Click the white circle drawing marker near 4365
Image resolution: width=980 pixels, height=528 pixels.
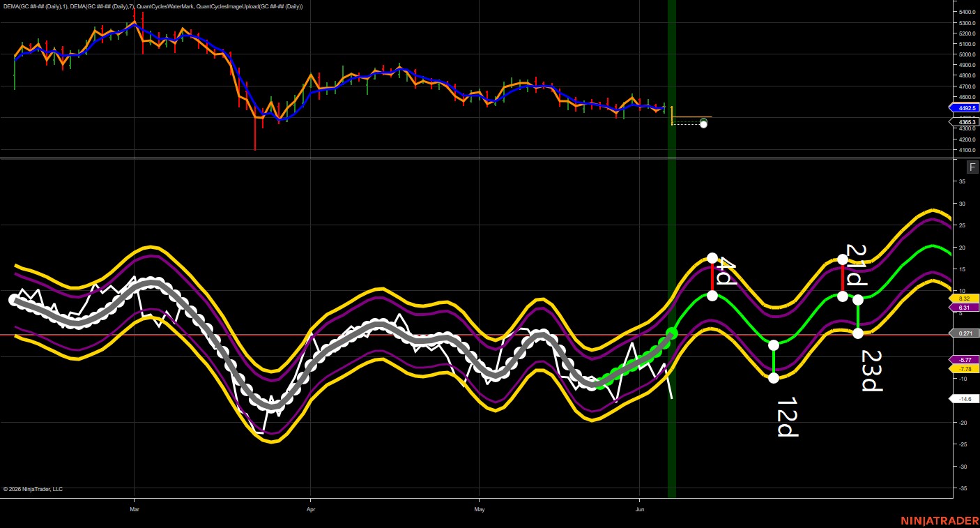coord(703,123)
